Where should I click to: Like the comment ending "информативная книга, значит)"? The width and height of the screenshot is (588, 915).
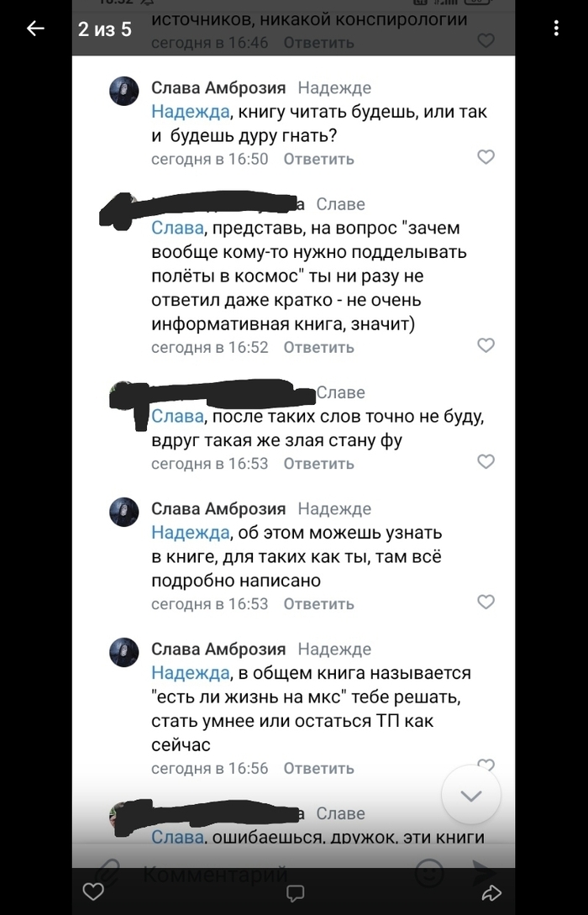click(486, 345)
